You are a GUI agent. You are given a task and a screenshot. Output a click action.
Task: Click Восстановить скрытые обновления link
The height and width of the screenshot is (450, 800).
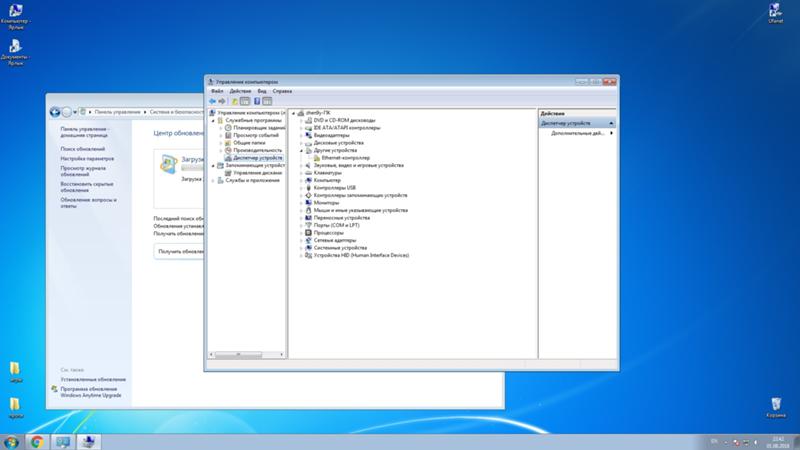pos(87,187)
